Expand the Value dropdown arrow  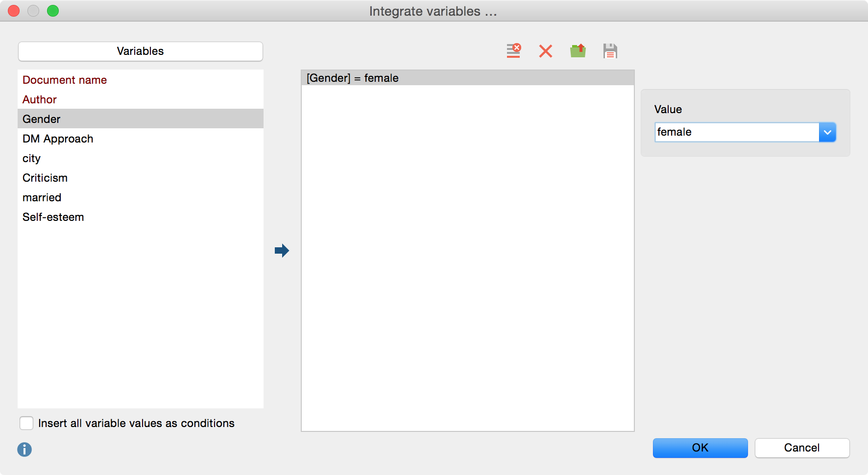pos(827,132)
